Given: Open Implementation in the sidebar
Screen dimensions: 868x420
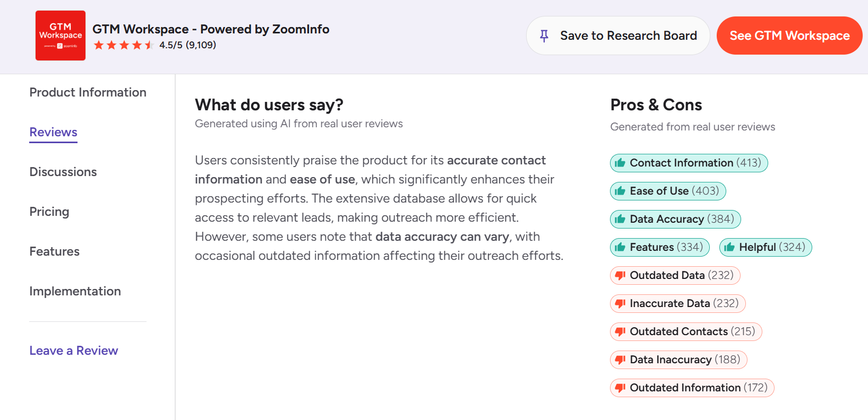Looking at the screenshot, I should [75, 291].
